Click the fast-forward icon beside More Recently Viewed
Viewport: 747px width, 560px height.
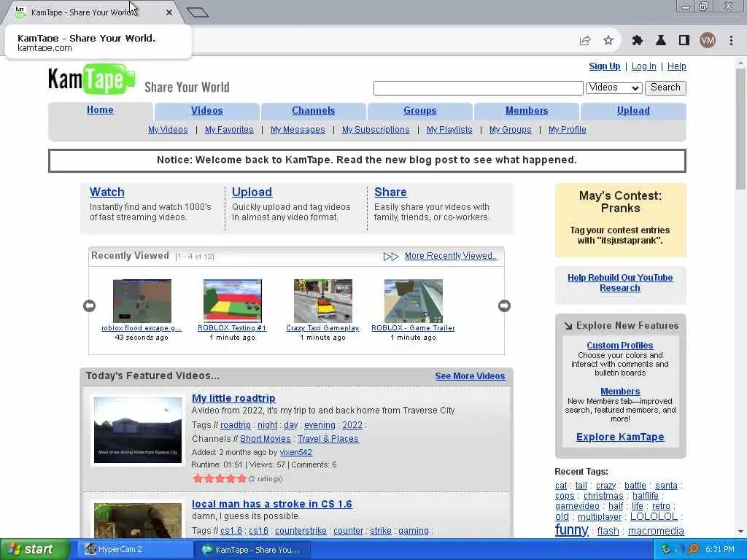pyautogui.click(x=391, y=257)
